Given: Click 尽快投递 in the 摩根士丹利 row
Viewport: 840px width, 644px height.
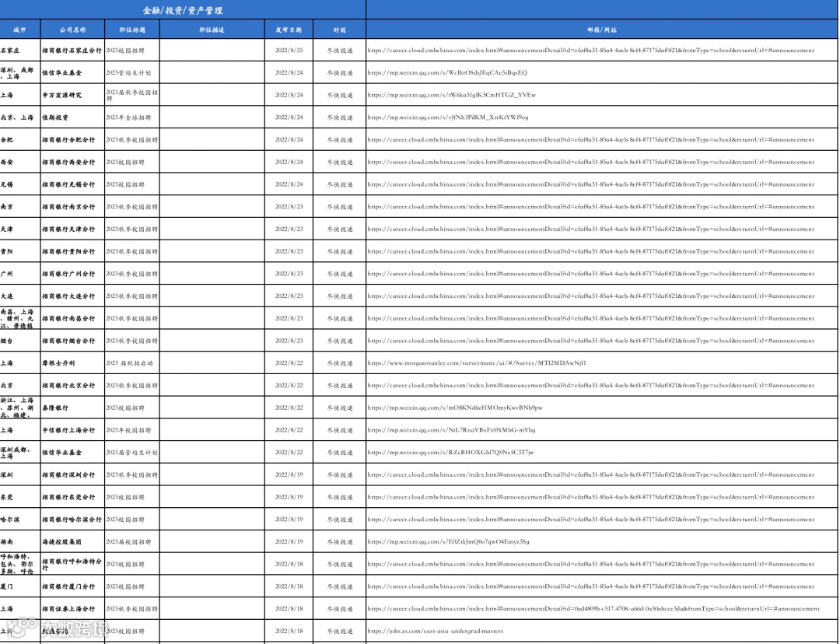Looking at the screenshot, I should click(x=340, y=363).
